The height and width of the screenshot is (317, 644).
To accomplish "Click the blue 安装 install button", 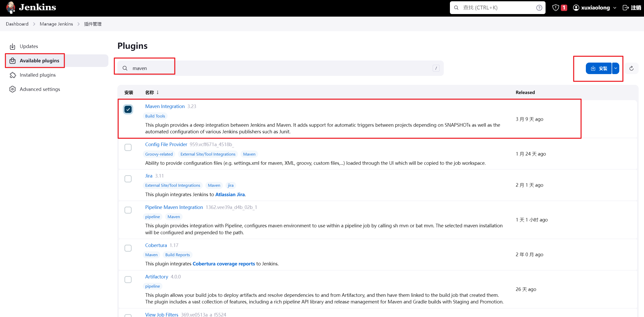I will tap(599, 68).
